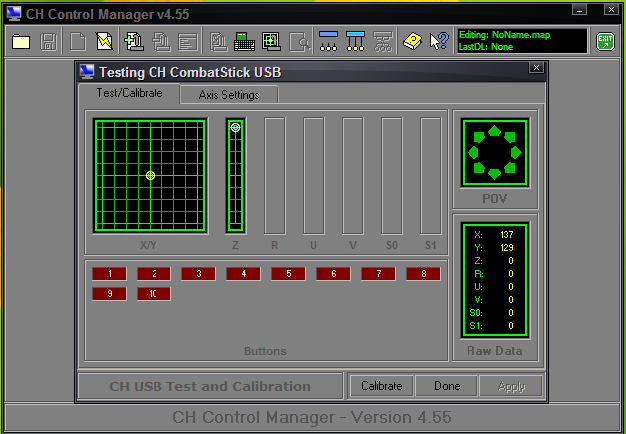
Task: Click button indicator 7
Action: pos(378,274)
